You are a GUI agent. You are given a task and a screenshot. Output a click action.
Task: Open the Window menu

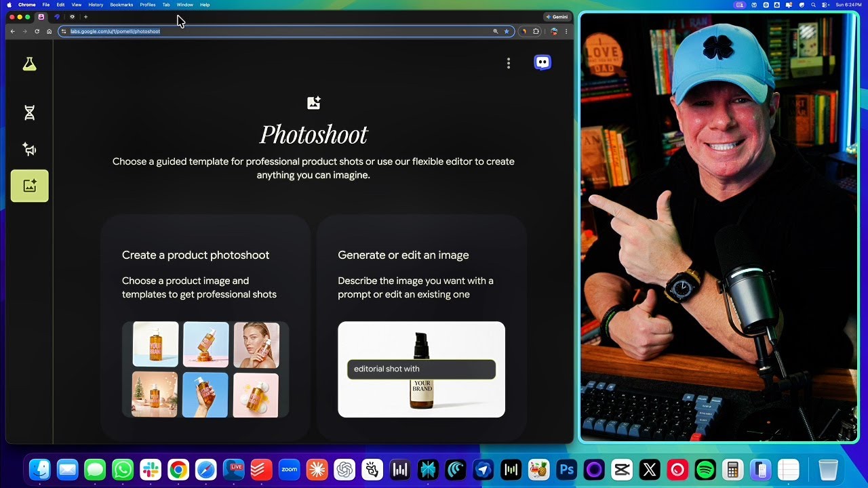pos(185,5)
